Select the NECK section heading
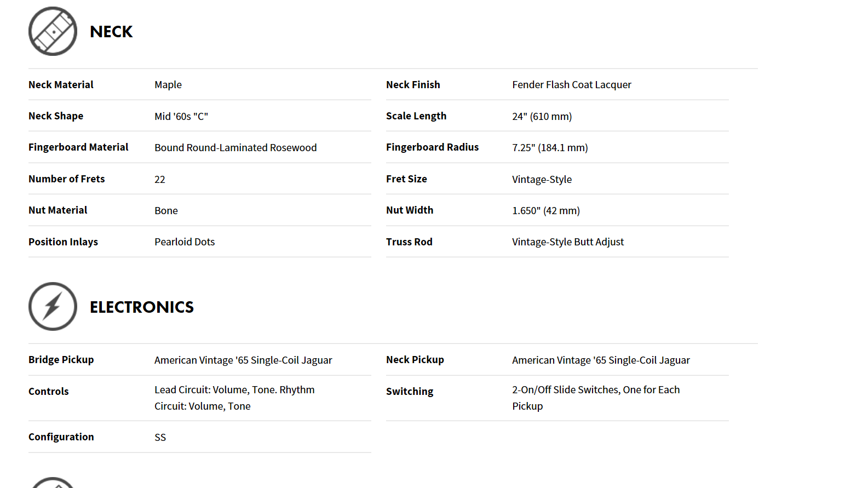The height and width of the screenshot is (488, 868). (x=111, y=32)
